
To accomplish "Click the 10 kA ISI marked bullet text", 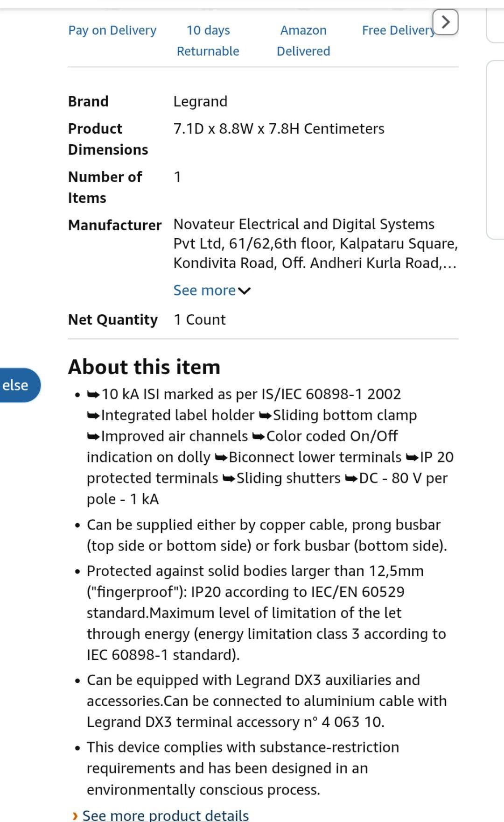I will coord(270,446).
